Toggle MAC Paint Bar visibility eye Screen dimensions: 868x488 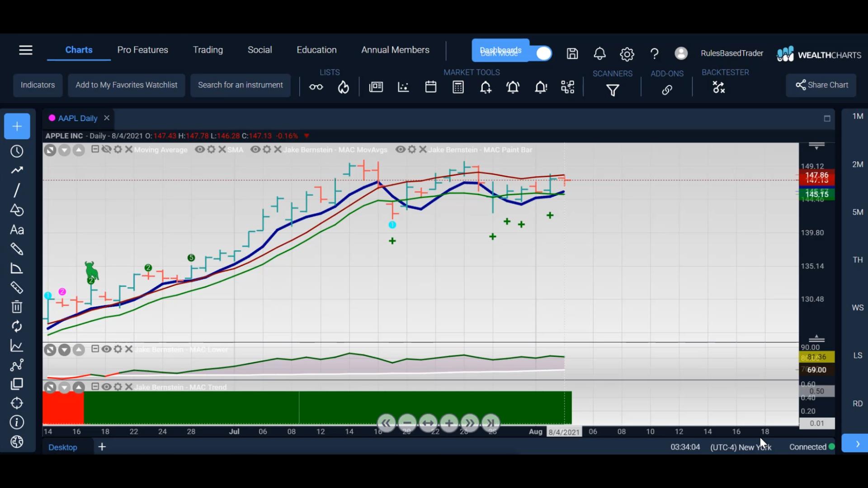coord(401,150)
